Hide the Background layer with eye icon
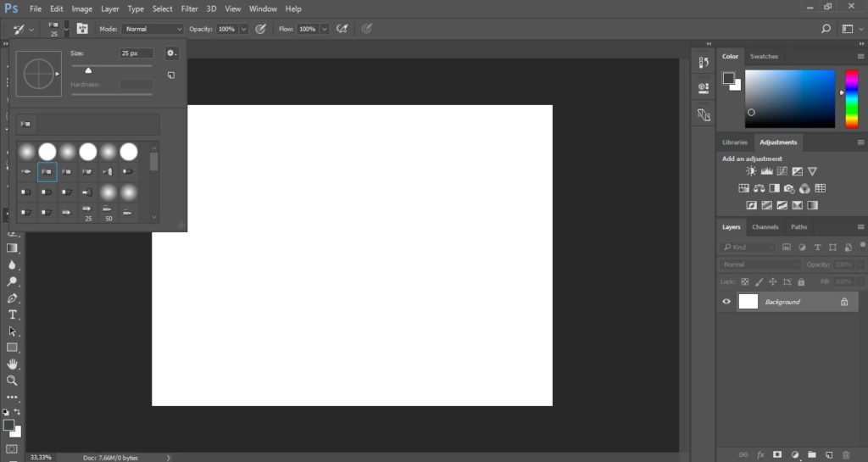Screen dimensions: 868x462 [x=726, y=302]
